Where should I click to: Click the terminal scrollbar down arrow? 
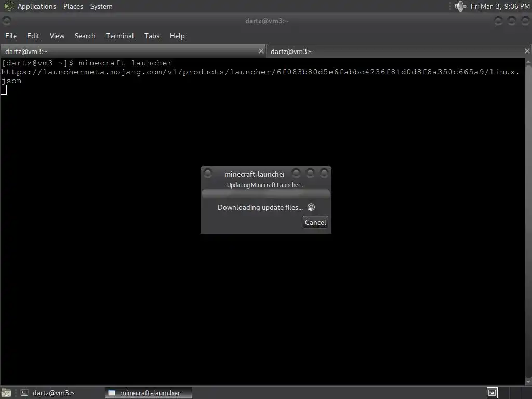[528, 382]
